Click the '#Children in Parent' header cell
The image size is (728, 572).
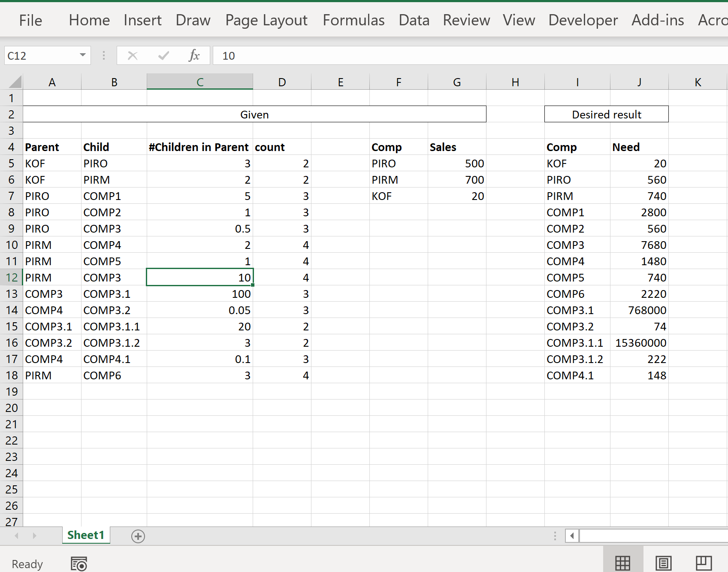[x=200, y=147]
